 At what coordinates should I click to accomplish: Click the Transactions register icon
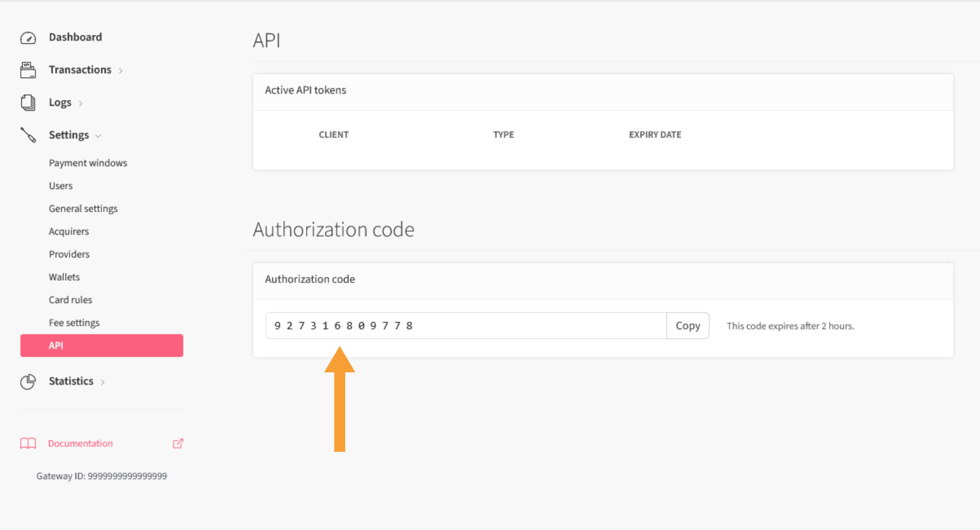(28, 70)
